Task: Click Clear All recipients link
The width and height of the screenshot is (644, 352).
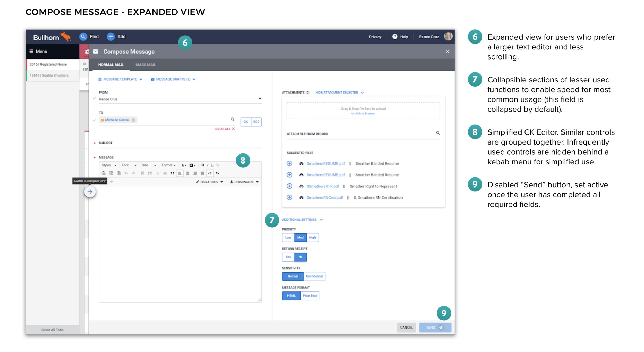Action: tap(225, 129)
